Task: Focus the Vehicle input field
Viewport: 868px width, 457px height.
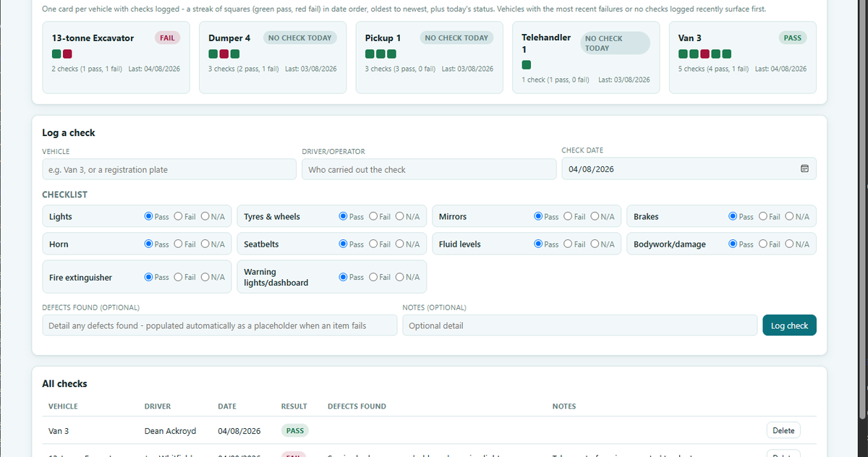Action: [x=169, y=169]
